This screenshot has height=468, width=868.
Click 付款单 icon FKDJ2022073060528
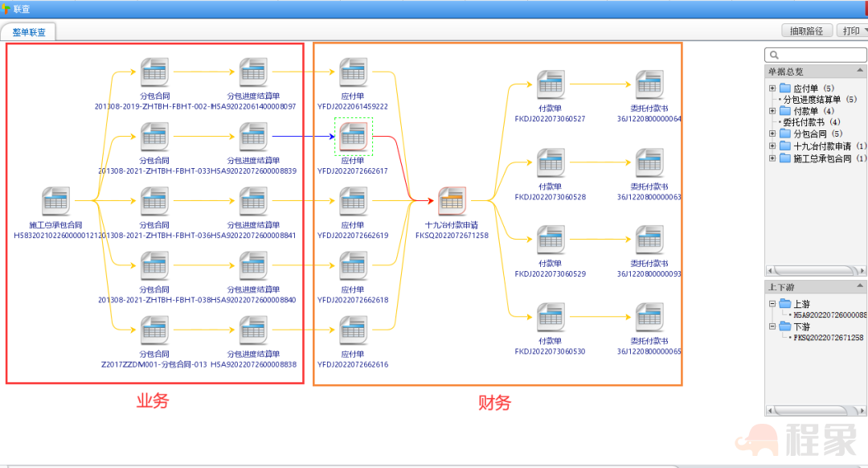pyautogui.click(x=551, y=162)
